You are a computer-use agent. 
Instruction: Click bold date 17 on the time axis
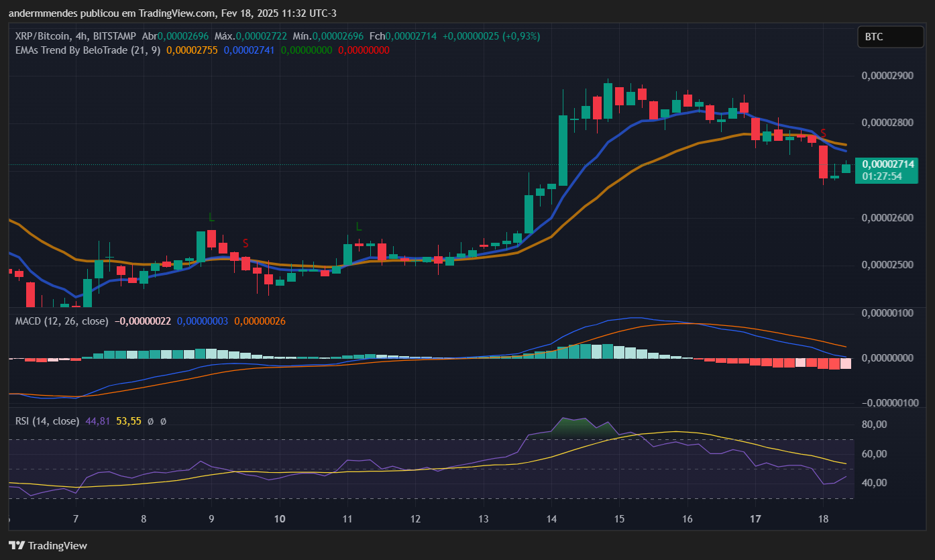[x=755, y=519]
